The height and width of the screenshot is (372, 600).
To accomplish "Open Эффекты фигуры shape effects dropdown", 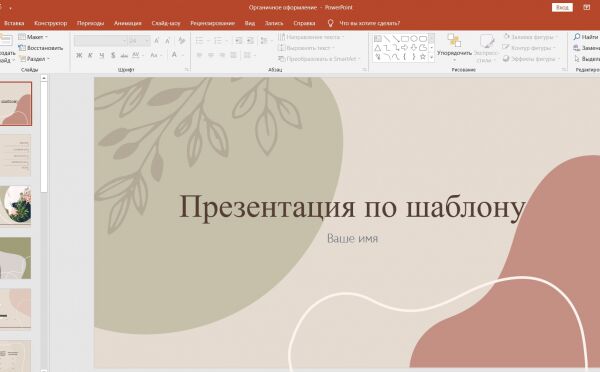I will coord(531,59).
